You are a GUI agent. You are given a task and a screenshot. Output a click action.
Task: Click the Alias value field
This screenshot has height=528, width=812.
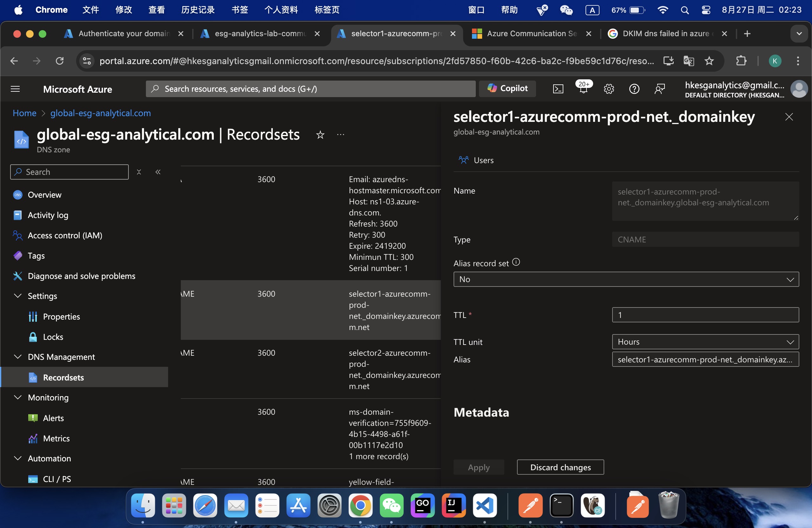[x=705, y=360]
